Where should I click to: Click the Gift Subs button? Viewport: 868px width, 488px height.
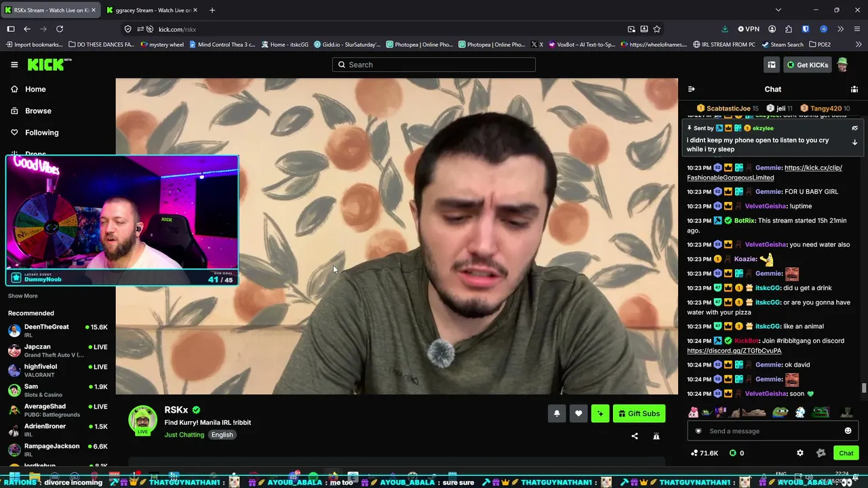tap(639, 413)
